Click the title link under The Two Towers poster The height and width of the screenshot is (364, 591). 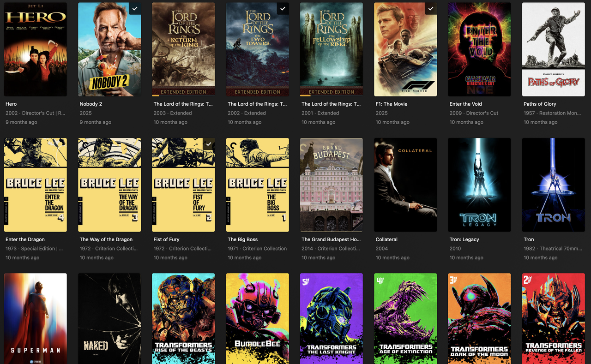[x=257, y=104]
